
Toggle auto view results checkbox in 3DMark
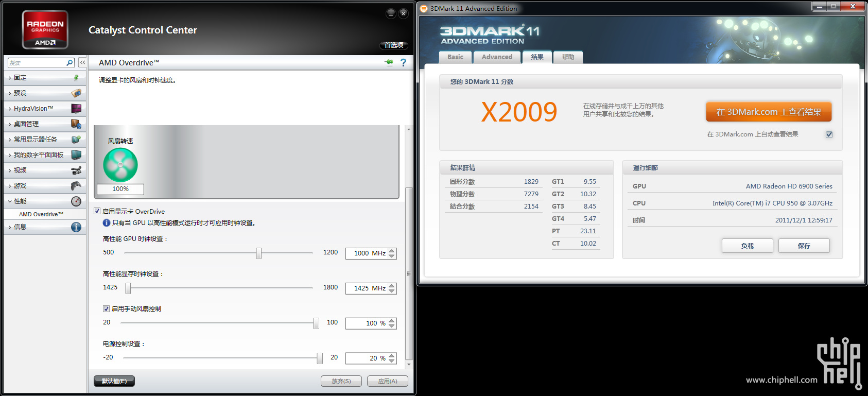(829, 134)
